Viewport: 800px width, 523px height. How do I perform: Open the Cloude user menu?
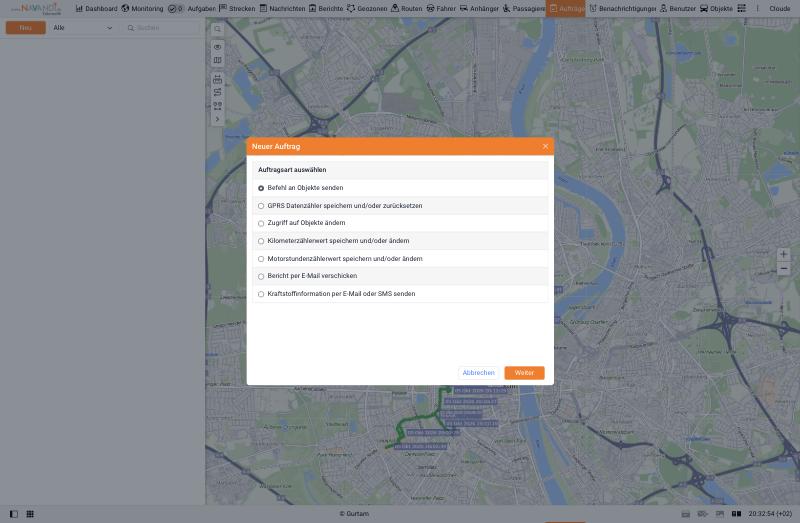click(780, 9)
